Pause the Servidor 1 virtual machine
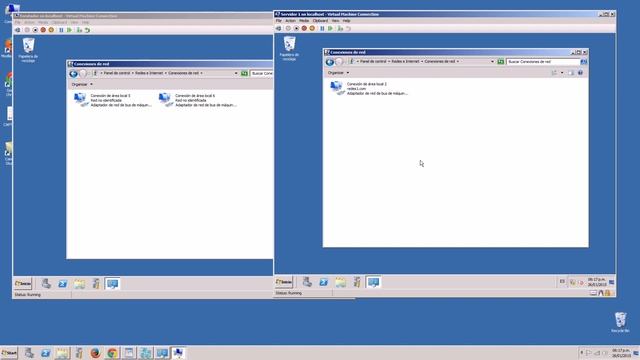Screen dimensions: 640x360 click(322, 29)
